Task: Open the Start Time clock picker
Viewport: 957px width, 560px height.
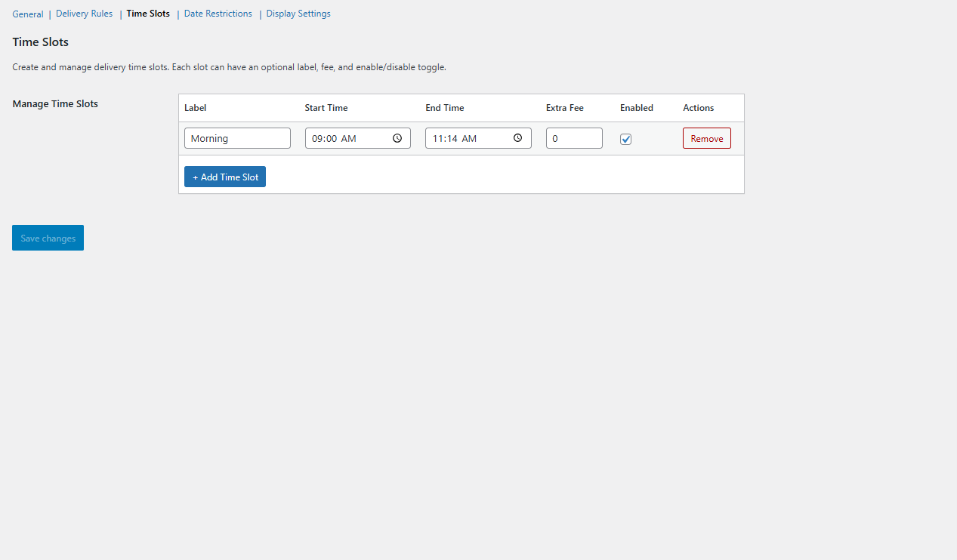Action: pyautogui.click(x=397, y=138)
